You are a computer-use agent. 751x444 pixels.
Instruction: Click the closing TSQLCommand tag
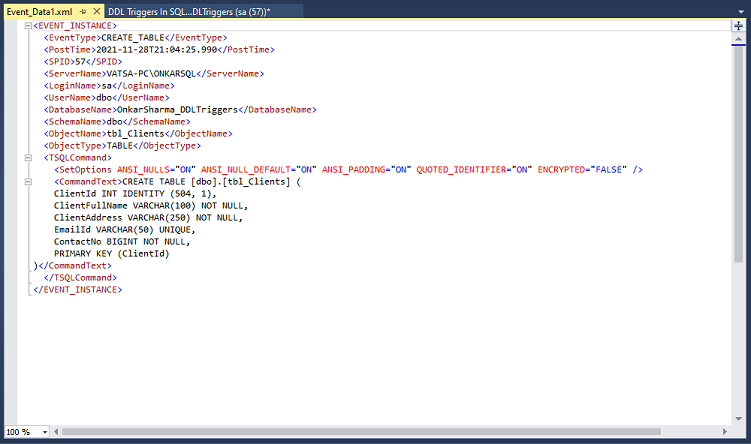(80, 277)
